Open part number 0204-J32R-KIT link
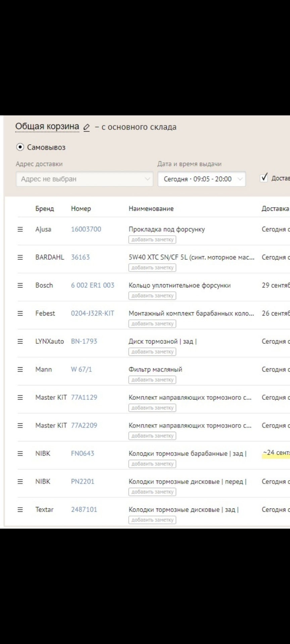Screen dimensions: 290x644 point(92,313)
